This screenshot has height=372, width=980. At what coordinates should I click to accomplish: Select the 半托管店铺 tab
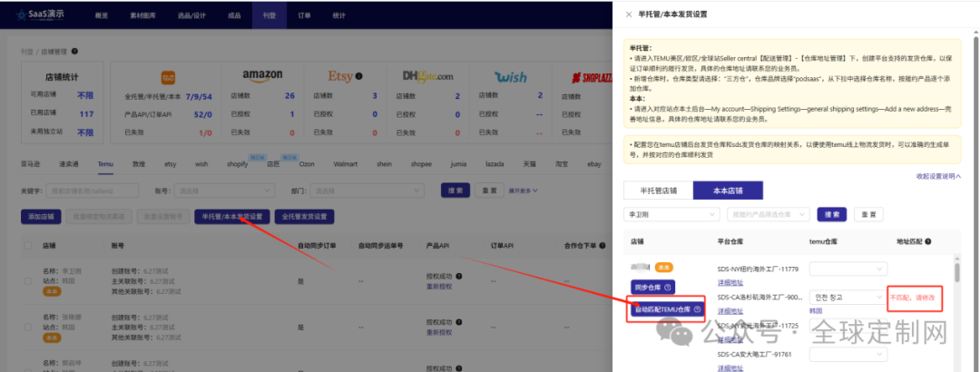(658, 190)
